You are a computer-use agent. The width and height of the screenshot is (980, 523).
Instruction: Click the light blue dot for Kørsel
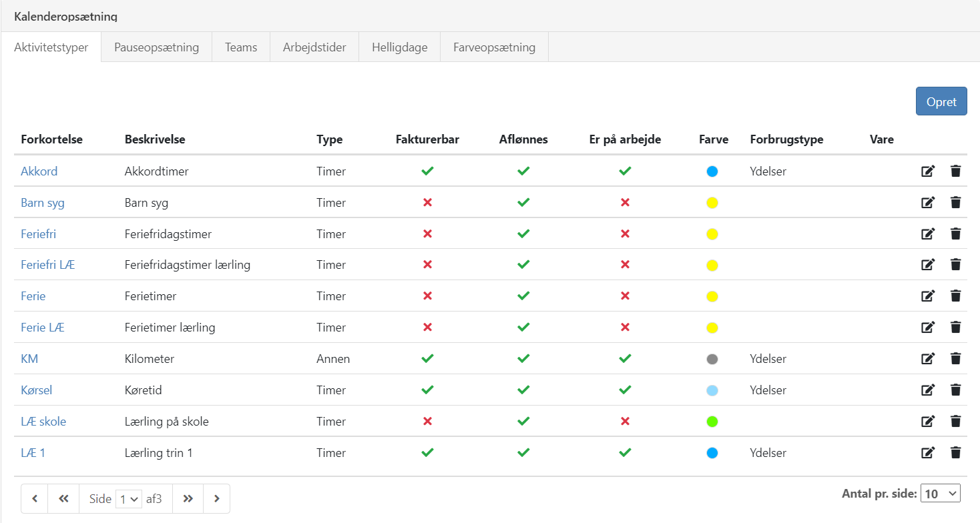click(712, 390)
